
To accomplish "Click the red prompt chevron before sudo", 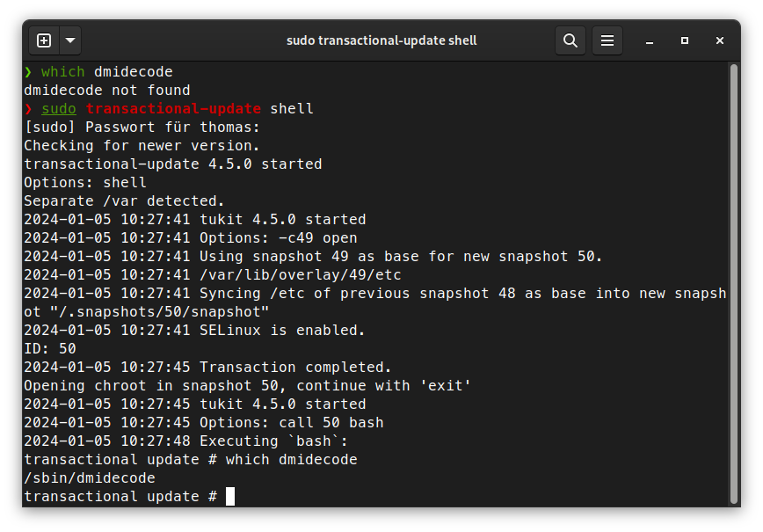I will pos(28,109).
